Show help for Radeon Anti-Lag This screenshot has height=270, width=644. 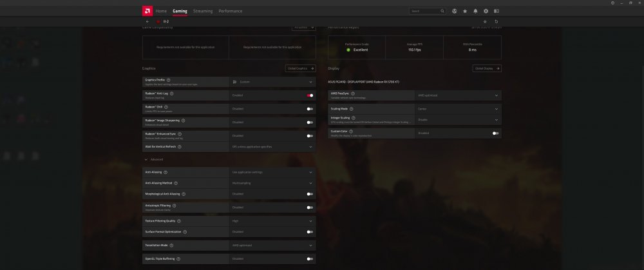(x=172, y=93)
